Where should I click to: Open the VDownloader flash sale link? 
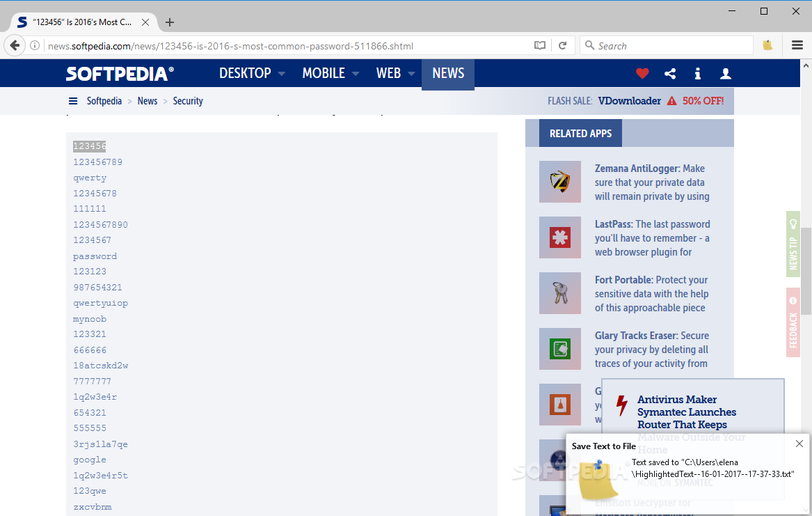(x=629, y=101)
